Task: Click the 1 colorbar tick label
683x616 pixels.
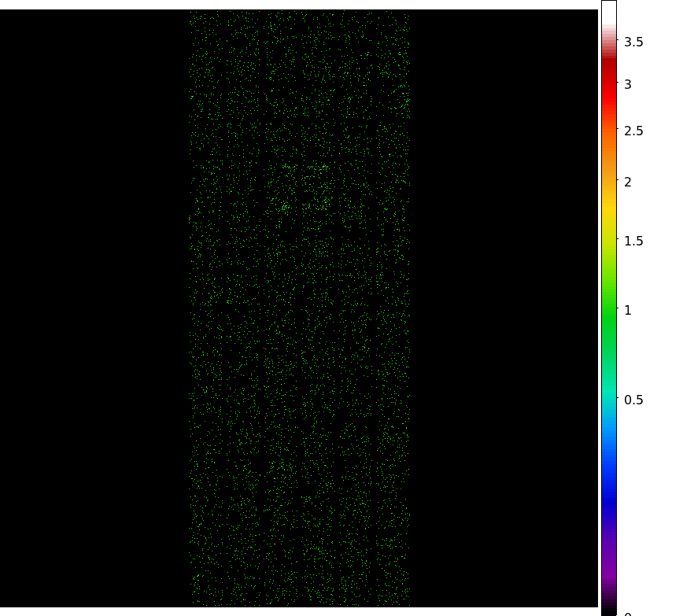Action: 628,311
